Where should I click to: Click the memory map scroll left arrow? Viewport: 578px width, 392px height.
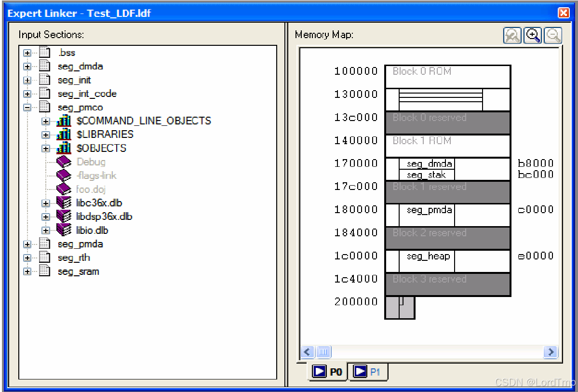pyautogui.click(x=308, y=352)
